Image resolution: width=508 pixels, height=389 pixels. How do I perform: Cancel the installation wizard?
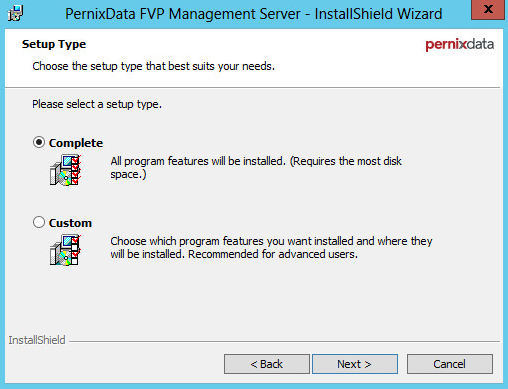(450, 364)
